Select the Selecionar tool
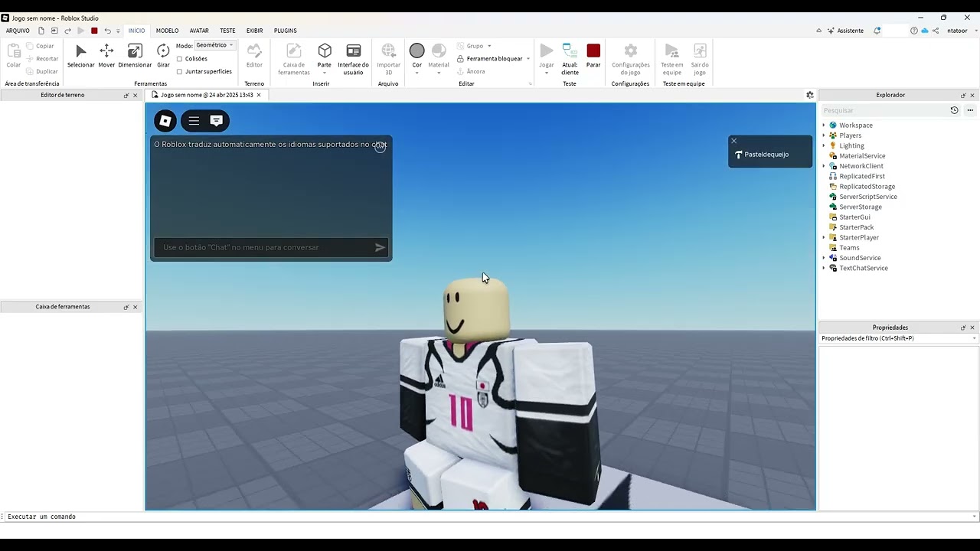Screen dimensions: 980x551 (80, 56)
